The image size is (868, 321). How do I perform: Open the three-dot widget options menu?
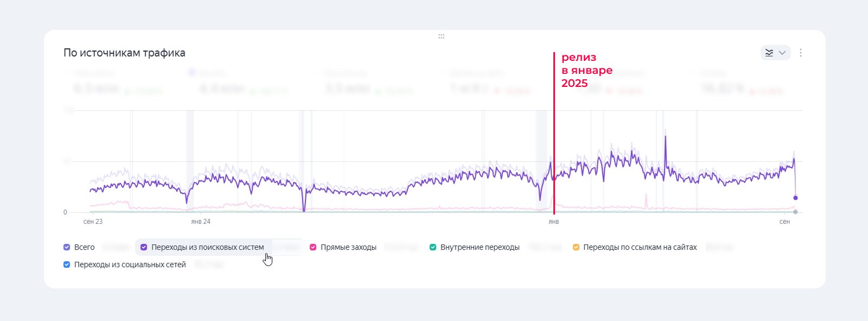pyautogui.click(x=801, y=53)
